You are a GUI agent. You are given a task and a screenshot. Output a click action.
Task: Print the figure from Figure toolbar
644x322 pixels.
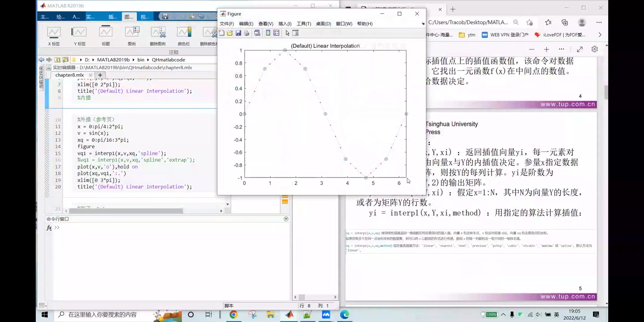point(246,33)
